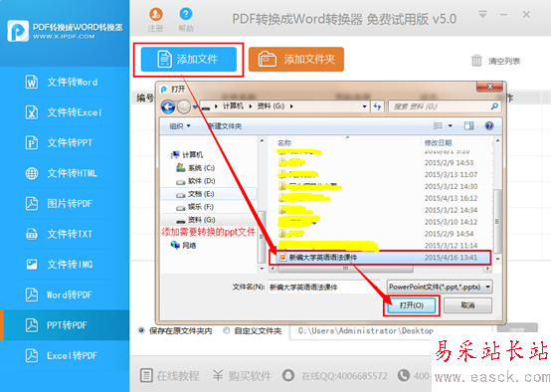The width and height of the screenshot is (551, 392).
Task: Select 文档 (E:) drive
Action: coord(196,194)
